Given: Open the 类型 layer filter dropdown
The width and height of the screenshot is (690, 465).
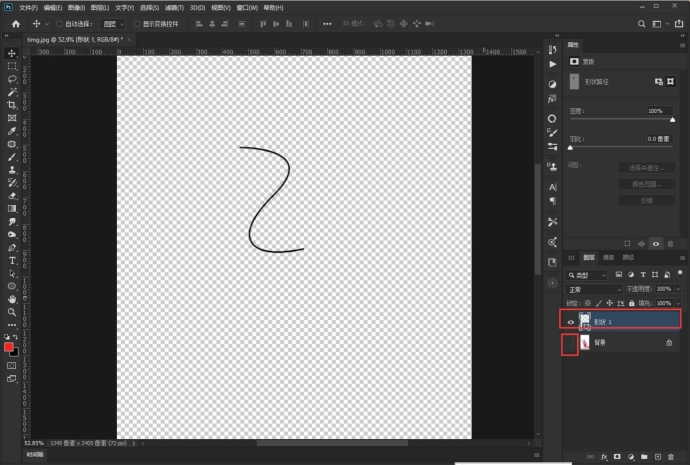Looking at the screenshot, I should pyautogui.click(x=587, y=275).
